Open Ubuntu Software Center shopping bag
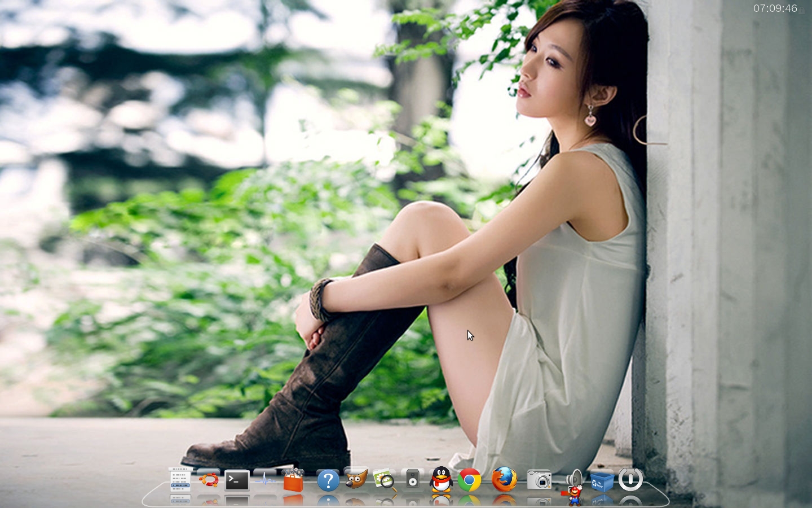Screen dimensions: 812x508 293,480
